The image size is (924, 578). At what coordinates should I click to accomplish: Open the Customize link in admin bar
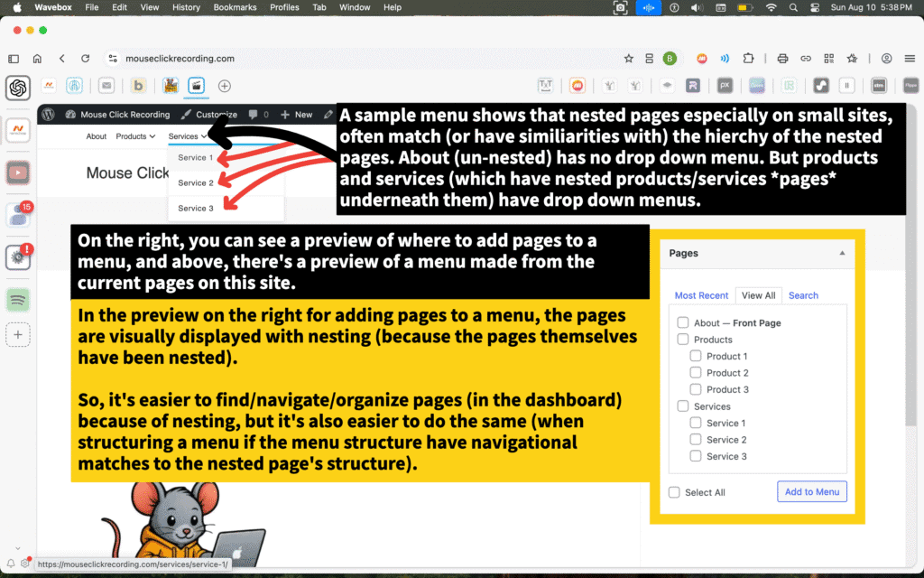click(209, 115)
